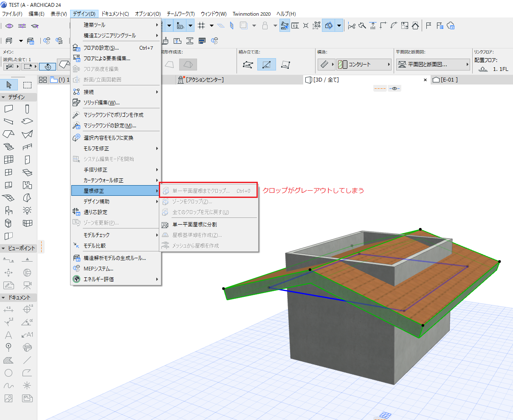This screenshot has height=420, width=513.
Task: Close the 3D / 全て tab
Action: (425, 80)
